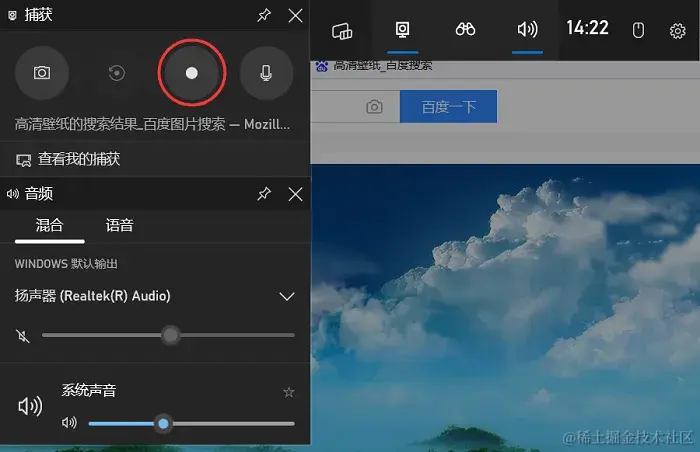Click record last 30 seconds button

[117, 73]
